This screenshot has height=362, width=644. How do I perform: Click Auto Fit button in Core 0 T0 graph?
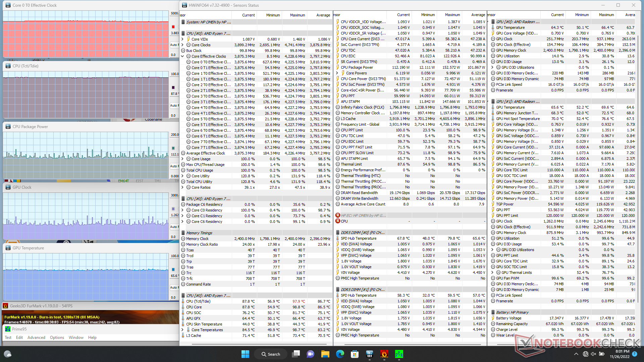point(174,45)
